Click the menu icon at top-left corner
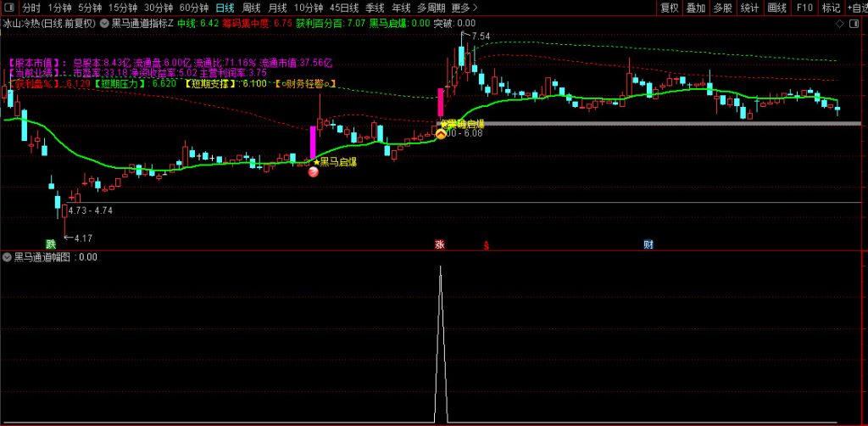The width and height of the screenshot is (868, 426). (x=8, y=8)
